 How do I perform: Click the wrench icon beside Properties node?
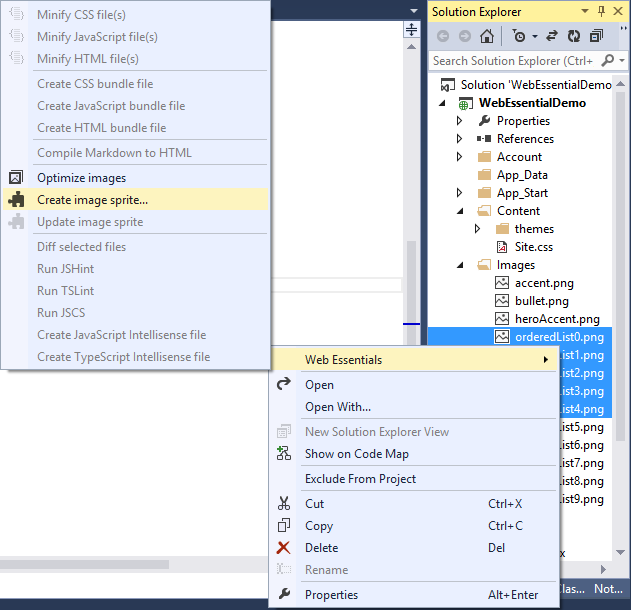tap(484, 121)
